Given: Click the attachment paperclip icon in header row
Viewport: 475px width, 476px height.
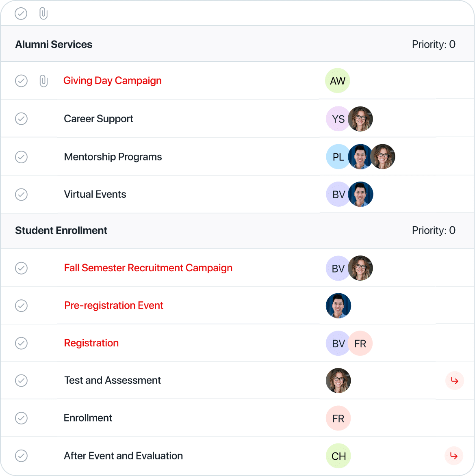Looking at the screenshot, I should pos(43,14).
